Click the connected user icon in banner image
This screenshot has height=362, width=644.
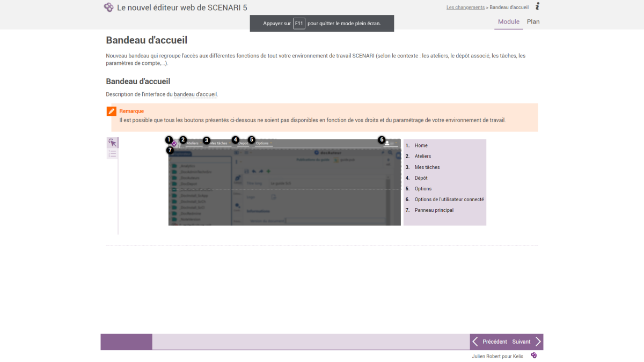[387, 144]
